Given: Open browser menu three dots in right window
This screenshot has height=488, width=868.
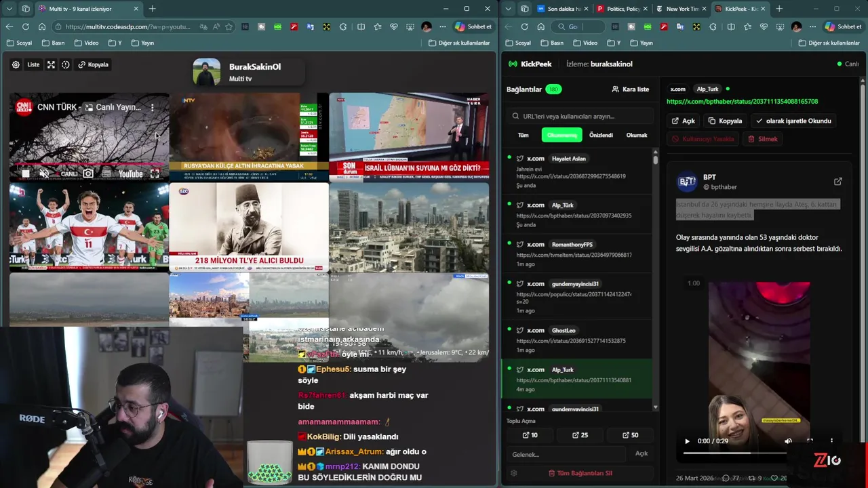Looking at the screenshot, I should click(812, 26).
